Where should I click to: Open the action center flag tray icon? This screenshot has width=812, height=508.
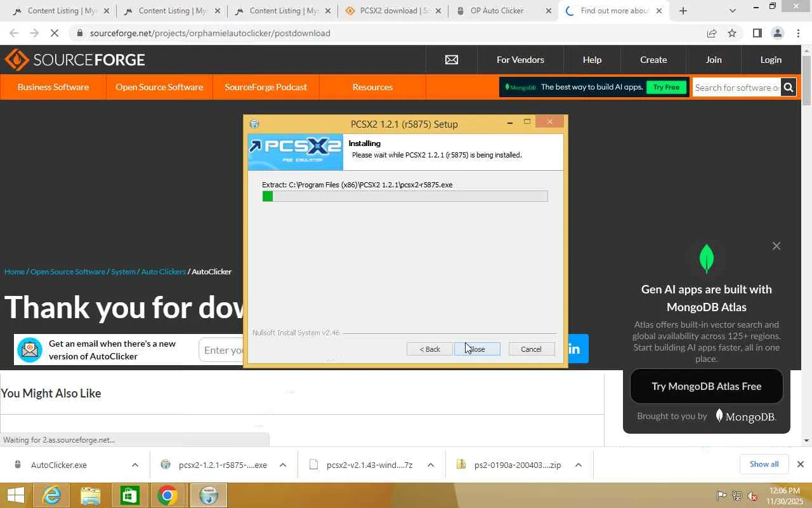tap(721, 496)
